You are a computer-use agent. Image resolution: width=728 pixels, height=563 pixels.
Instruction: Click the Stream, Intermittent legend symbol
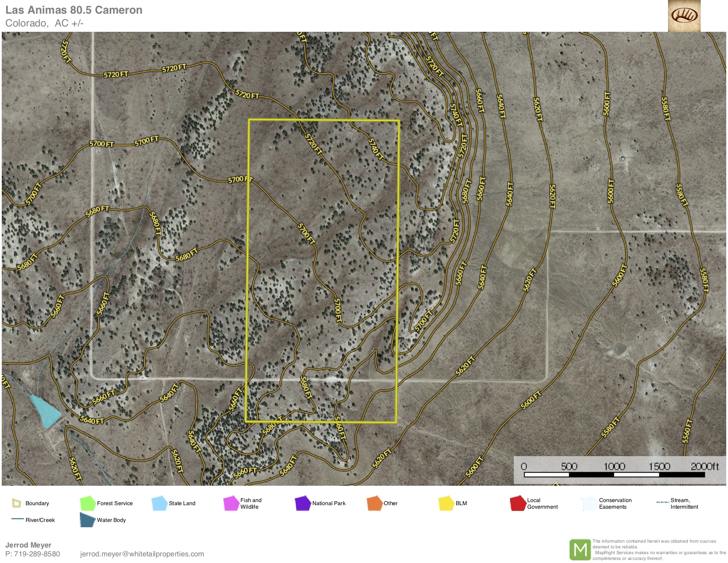[662, 503]
